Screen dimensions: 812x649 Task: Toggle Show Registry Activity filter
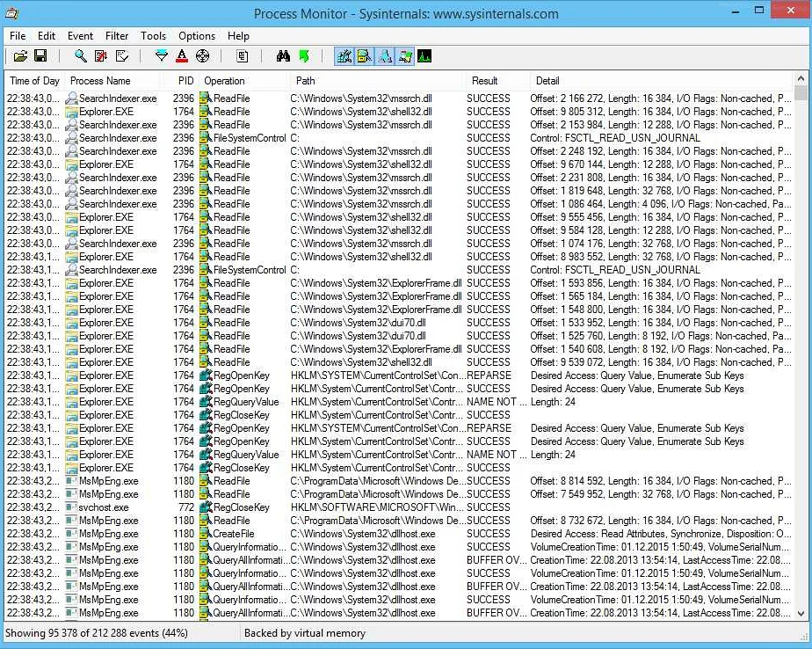tap(344, 56)
